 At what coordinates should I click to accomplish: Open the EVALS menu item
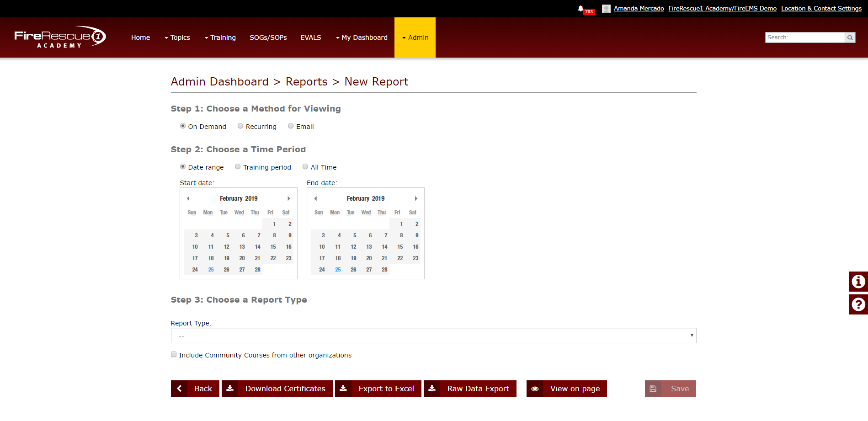click(x=311, y=37)
